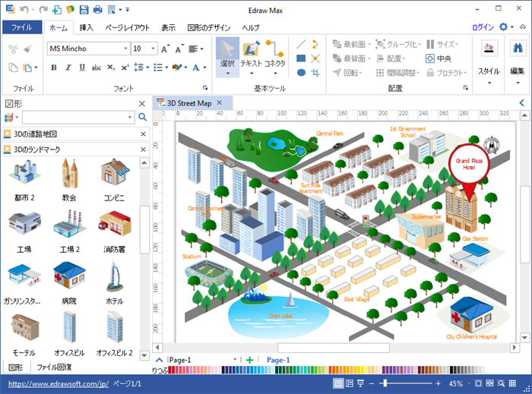Open the 図形のデザイン tab
Image resolution: width=532 pixels, height=394 pixels.
207,27
